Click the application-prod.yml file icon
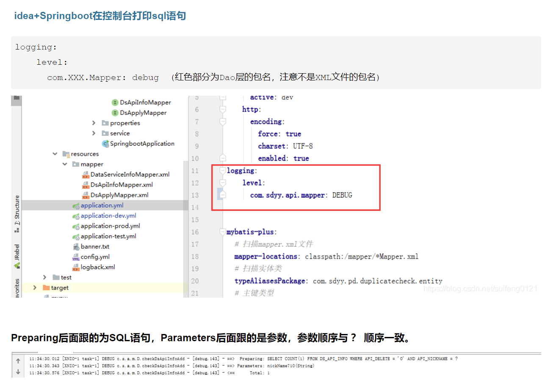Viewport: 556px width, 392px height. [x=76, y=226]
